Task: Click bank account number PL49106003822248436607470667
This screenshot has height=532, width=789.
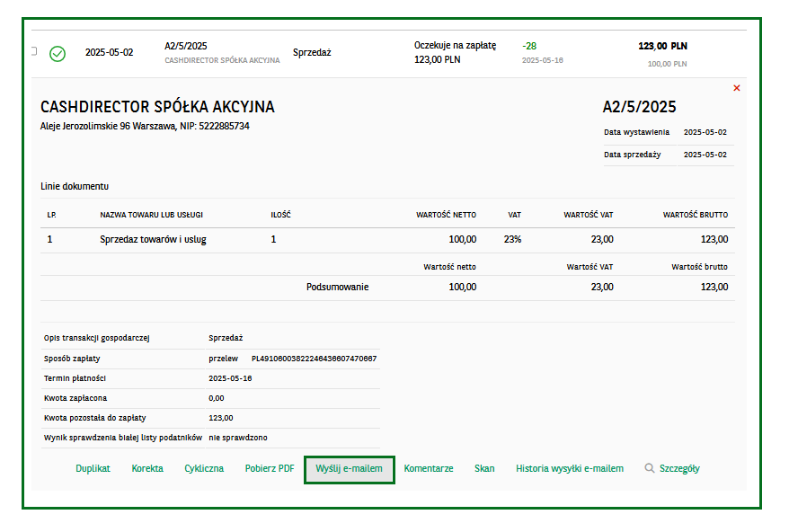Action: (314, 359)
